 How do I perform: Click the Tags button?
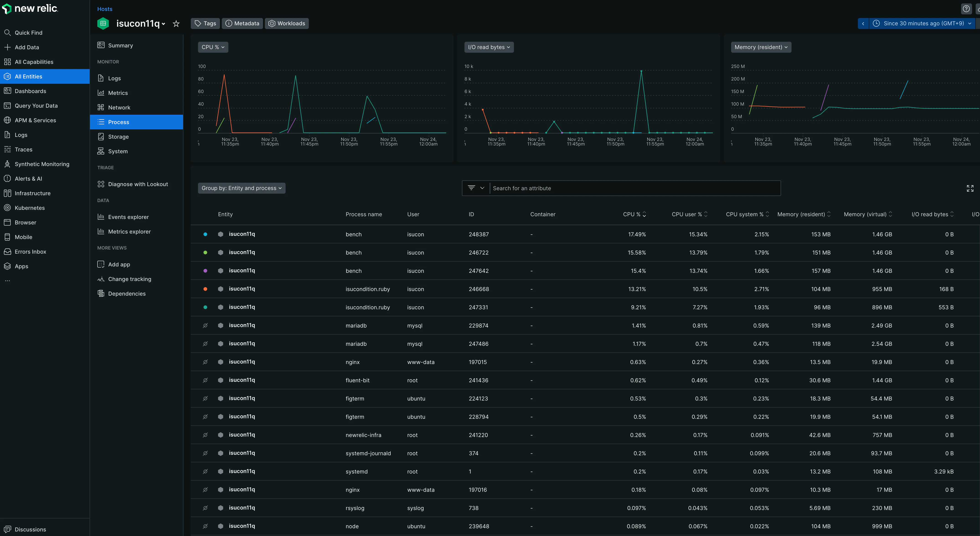[x=205, y=23]
